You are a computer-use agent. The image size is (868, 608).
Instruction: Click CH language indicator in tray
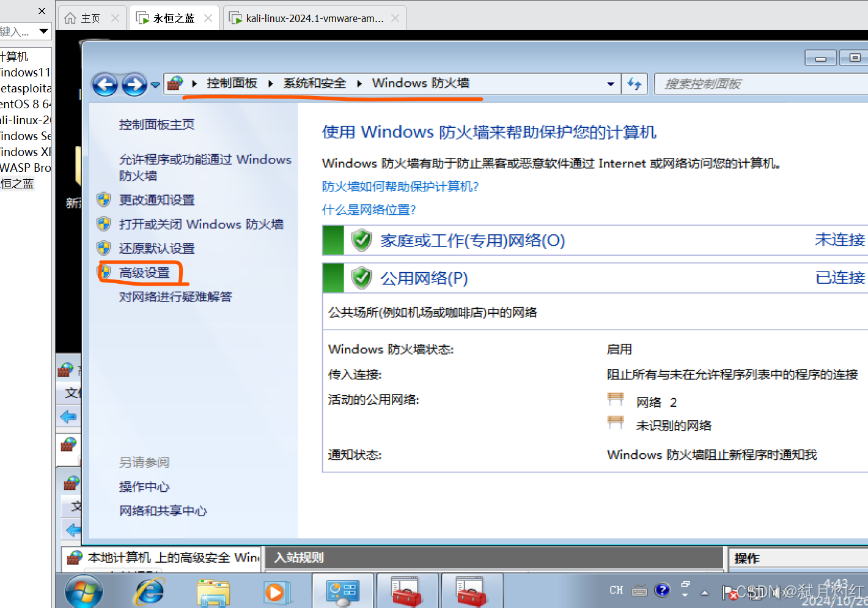click(616, 590)
